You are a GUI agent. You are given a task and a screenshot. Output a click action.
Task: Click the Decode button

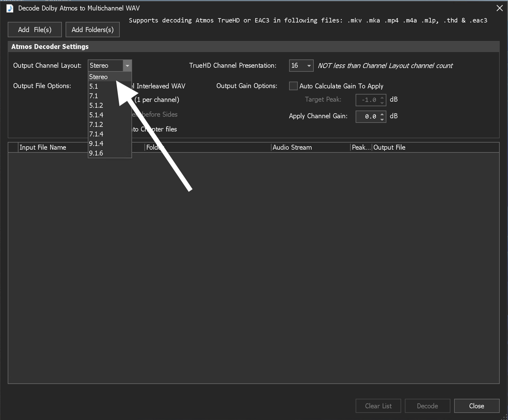pos(428,406)
